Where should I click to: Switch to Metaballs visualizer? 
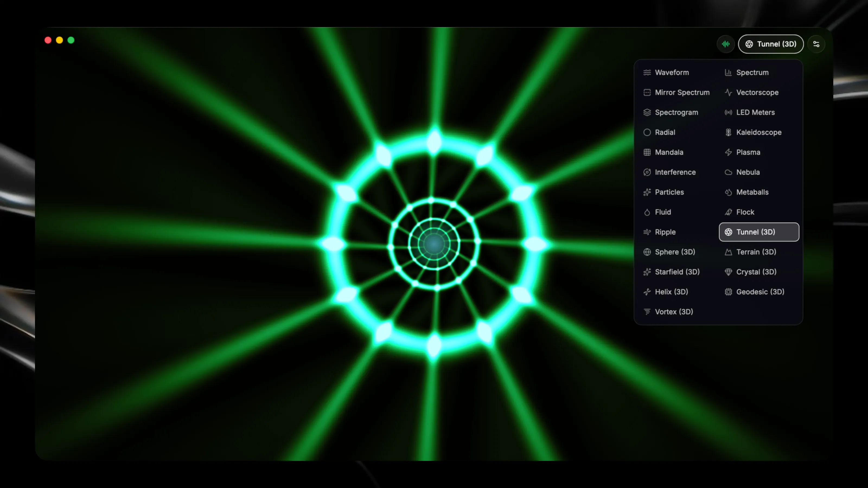(x=759, y=192)
